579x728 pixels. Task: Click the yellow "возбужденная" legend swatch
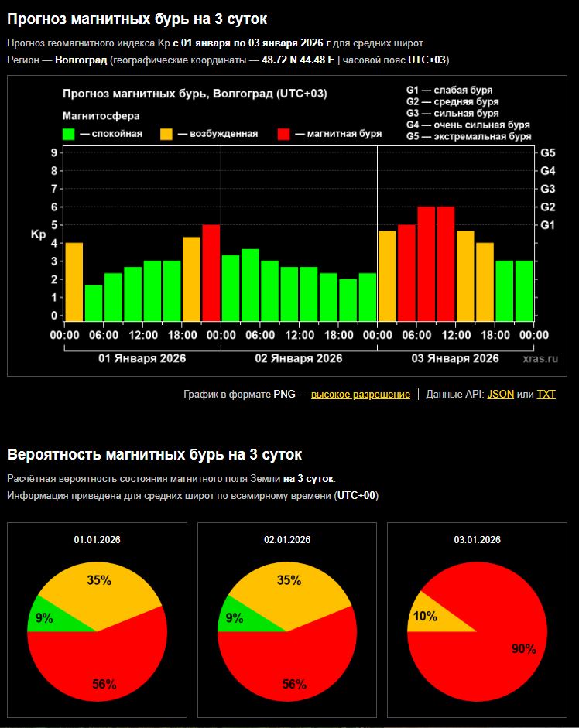coord(166,134)
